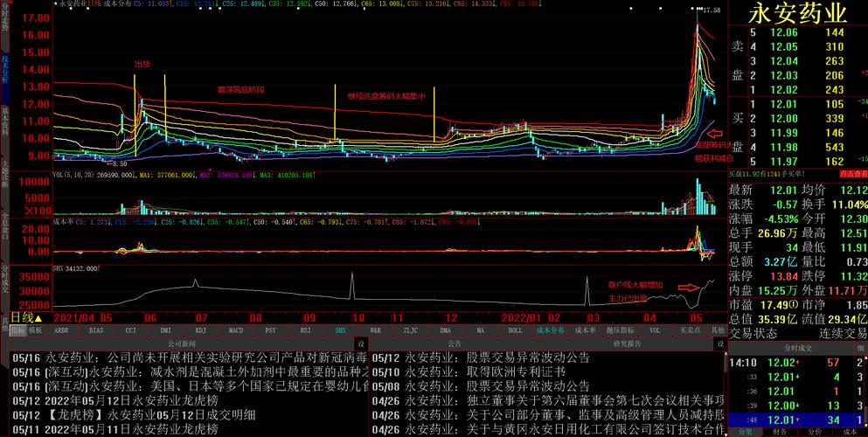Switch to the 成本 bottom tab
Screen dimensions: 868x437
(850, 432)
